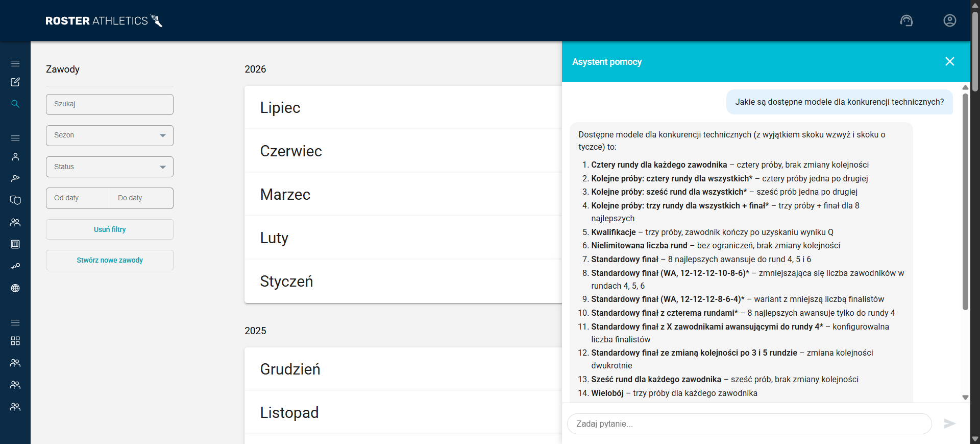Click 'Kolejne próby: cztery rundy dla wszystkich' item
The width and height of the screenshot is (980, 444).
tap(729, 178)
